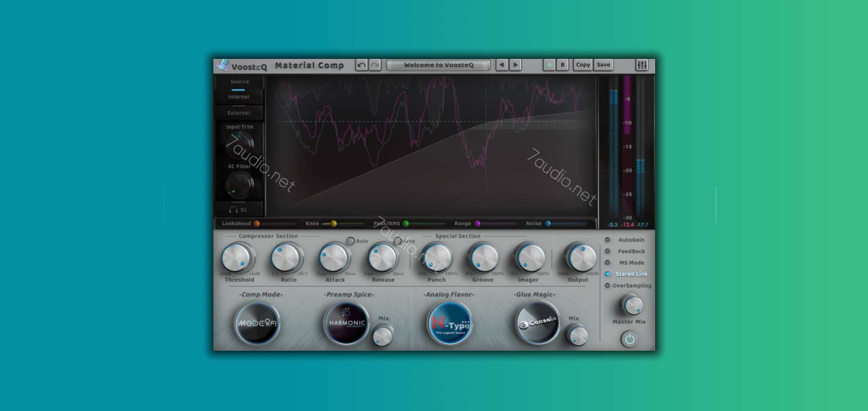This screenshot has width=868, height=411.
Task: Adjust the Noise slider
Action: point(566,224)
